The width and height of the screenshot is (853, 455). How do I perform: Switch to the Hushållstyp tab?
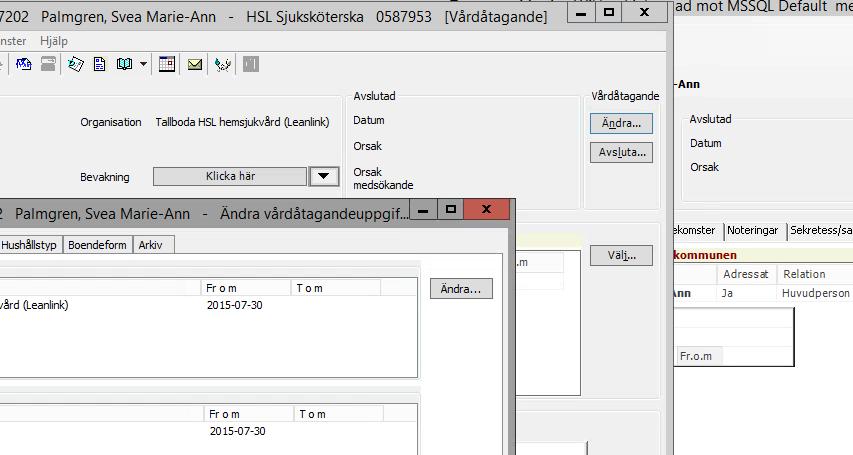[30, 245]
